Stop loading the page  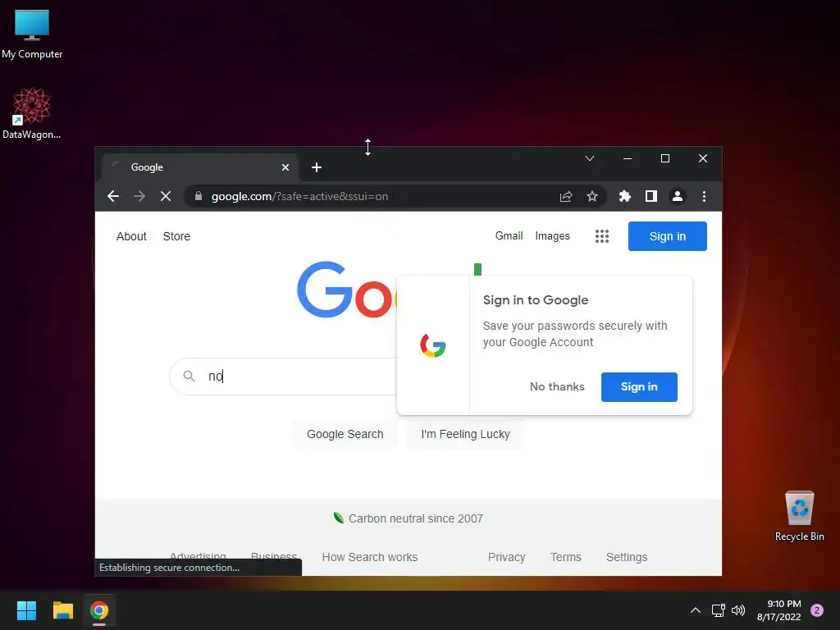(166, 196)
